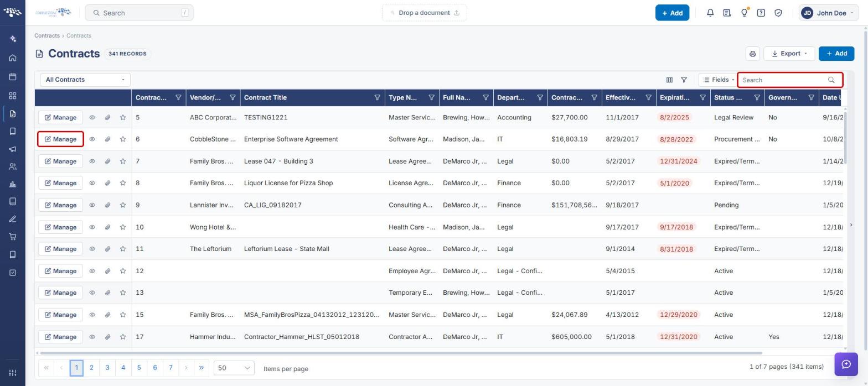Favorite contract 5 with star
This screenshot has height=386, width=868.
pos(123,117)
